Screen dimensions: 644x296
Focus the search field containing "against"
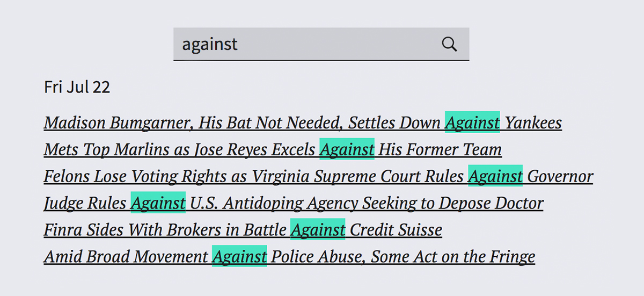[321, 44]
